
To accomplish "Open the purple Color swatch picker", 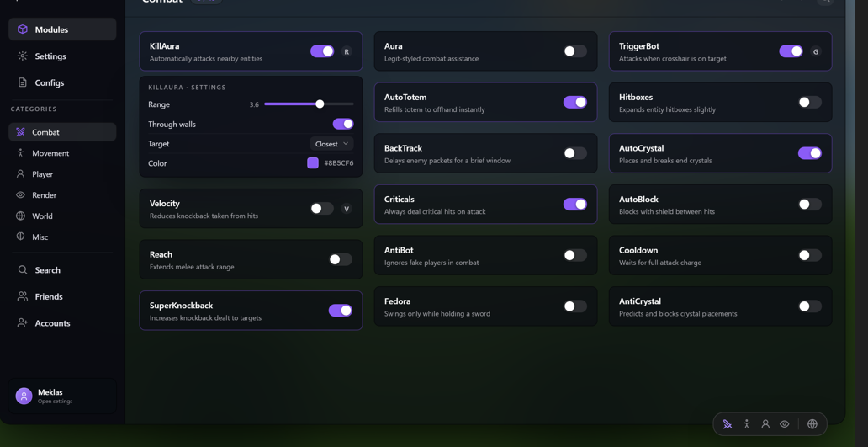I will click(x=313, y=162).
